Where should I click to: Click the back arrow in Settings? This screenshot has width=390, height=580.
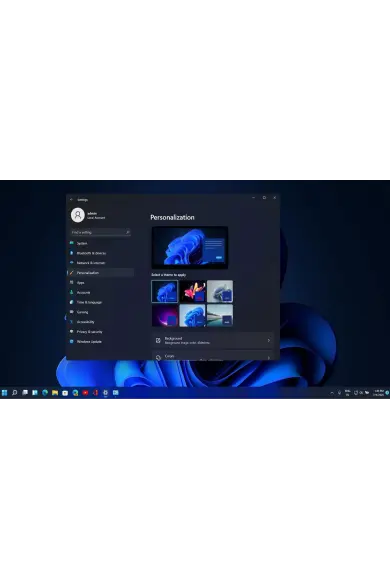click(71, 200)
